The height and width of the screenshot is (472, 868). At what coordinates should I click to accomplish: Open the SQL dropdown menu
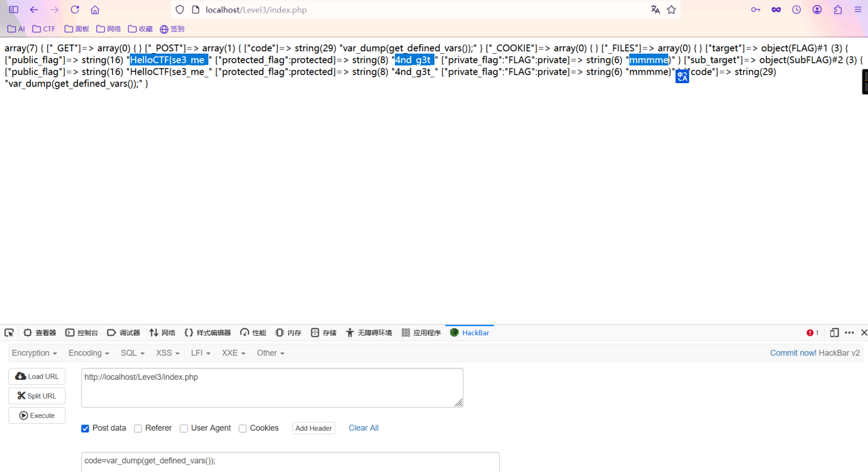click(133, 353)
